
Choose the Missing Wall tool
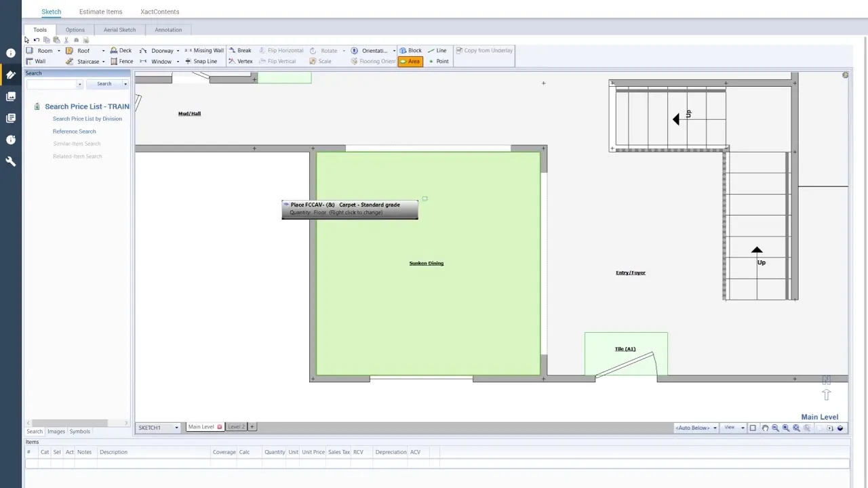point(203,51)
